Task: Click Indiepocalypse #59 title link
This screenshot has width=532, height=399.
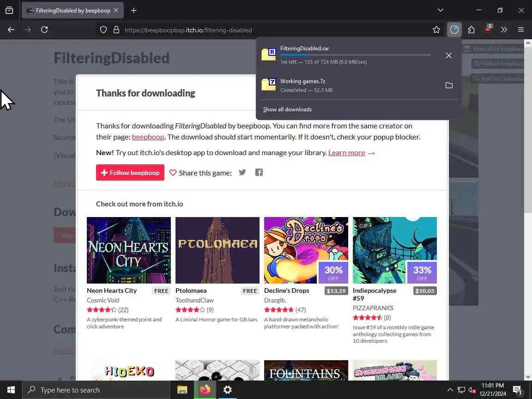Action: [x=375, y=294]
